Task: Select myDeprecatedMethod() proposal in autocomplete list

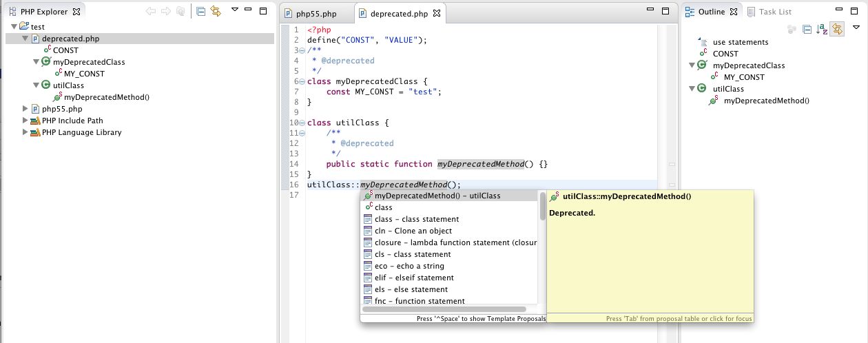Action: [437, 196]
